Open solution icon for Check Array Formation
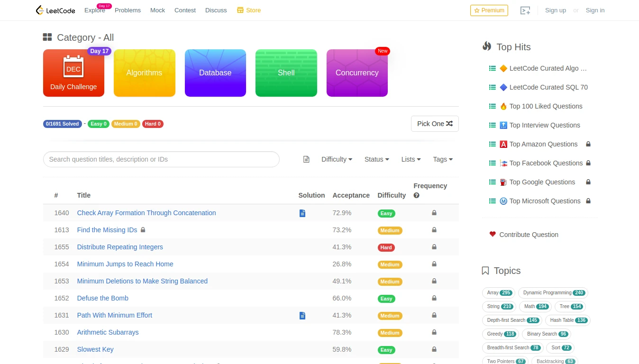 (302, 213)
